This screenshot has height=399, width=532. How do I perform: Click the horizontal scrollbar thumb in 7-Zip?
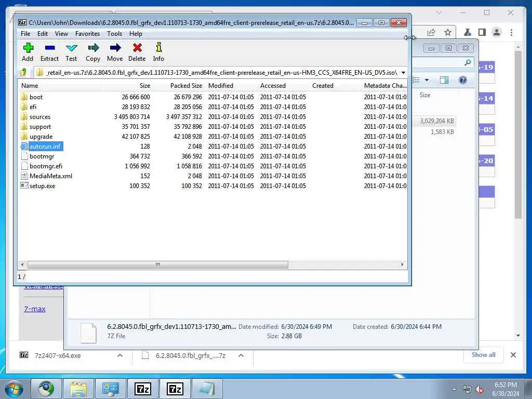coord(158,264)
